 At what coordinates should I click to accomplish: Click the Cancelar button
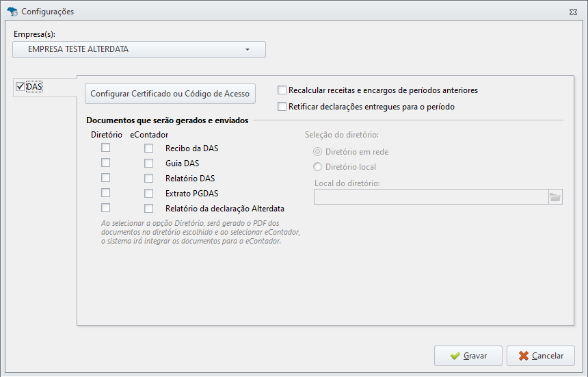coord(540,356)
